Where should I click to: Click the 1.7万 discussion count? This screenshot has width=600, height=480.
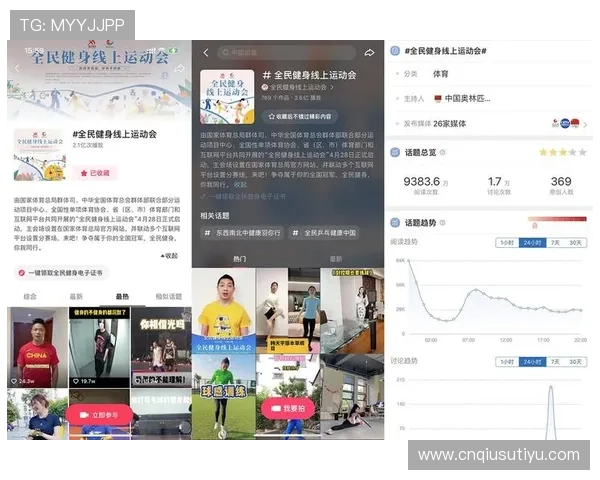coord(499,182)
